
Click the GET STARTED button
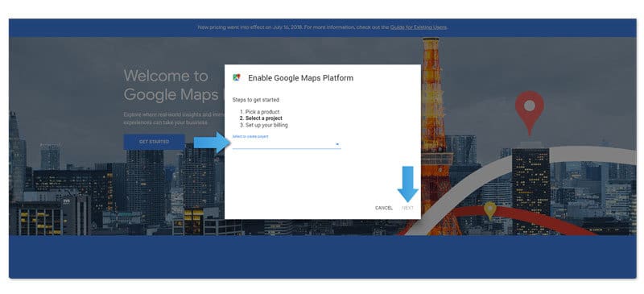click(x=154, y=142)
